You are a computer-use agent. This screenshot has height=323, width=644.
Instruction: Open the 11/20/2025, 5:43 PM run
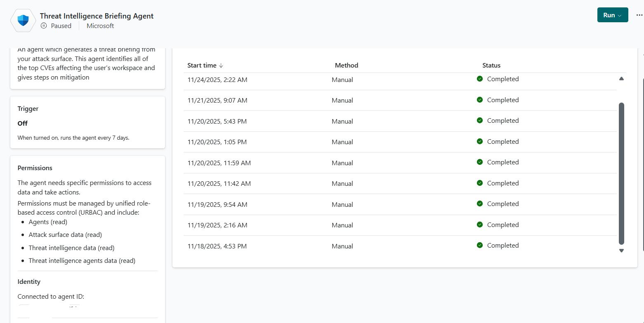point(217,121)
